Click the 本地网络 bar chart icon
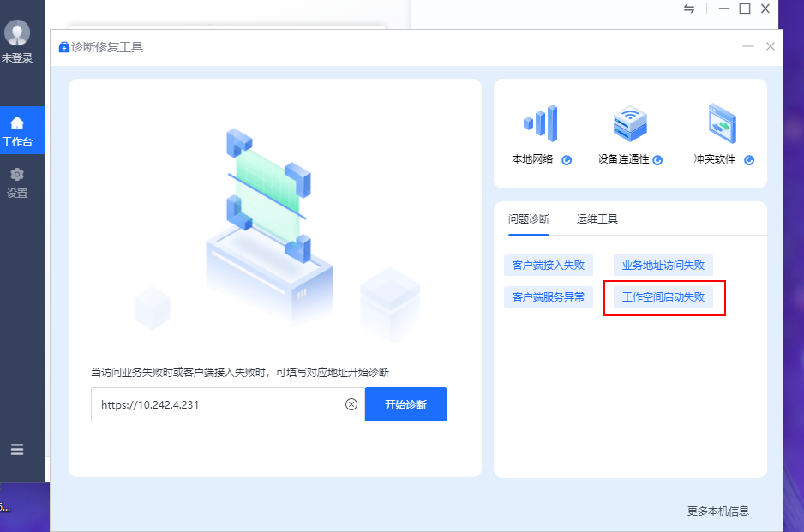 541,124
